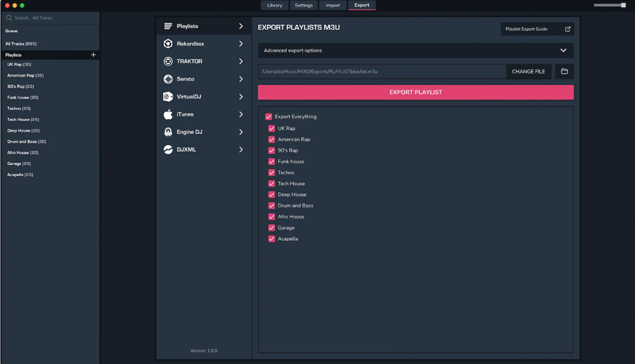
Task: Expand Advanced export options dropdown
Action: tap(563, 50)
